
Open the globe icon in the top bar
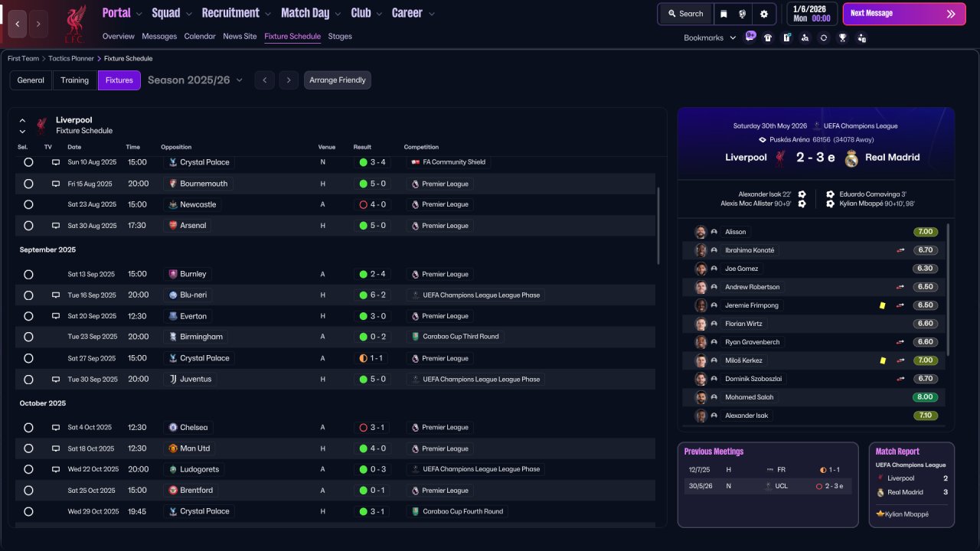click(743, 14)
